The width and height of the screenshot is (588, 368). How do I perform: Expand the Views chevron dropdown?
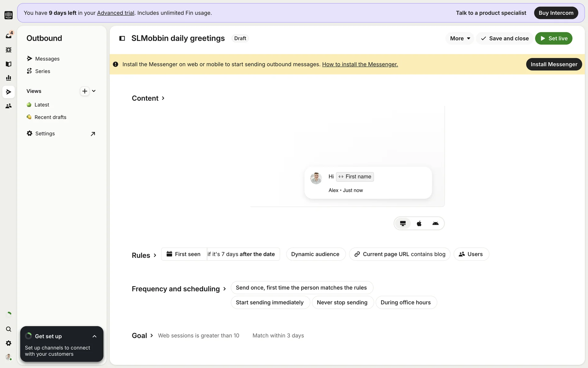[x=94, y=91]
